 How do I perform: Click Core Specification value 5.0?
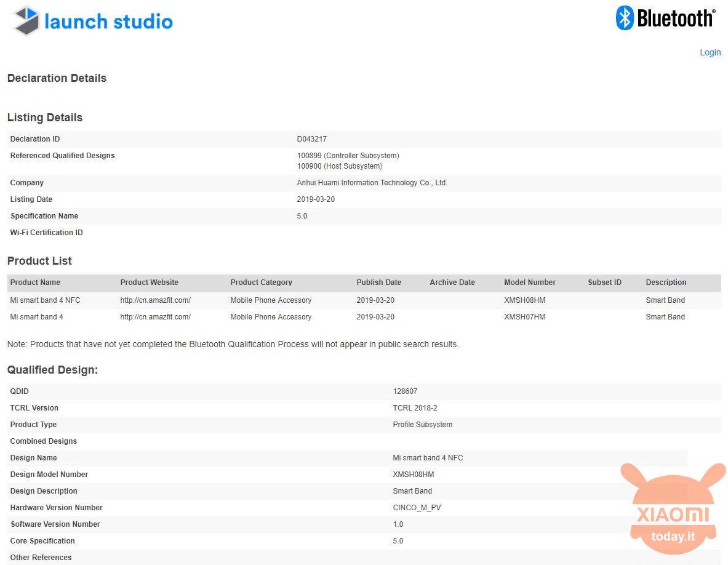[x=398, y=541]
